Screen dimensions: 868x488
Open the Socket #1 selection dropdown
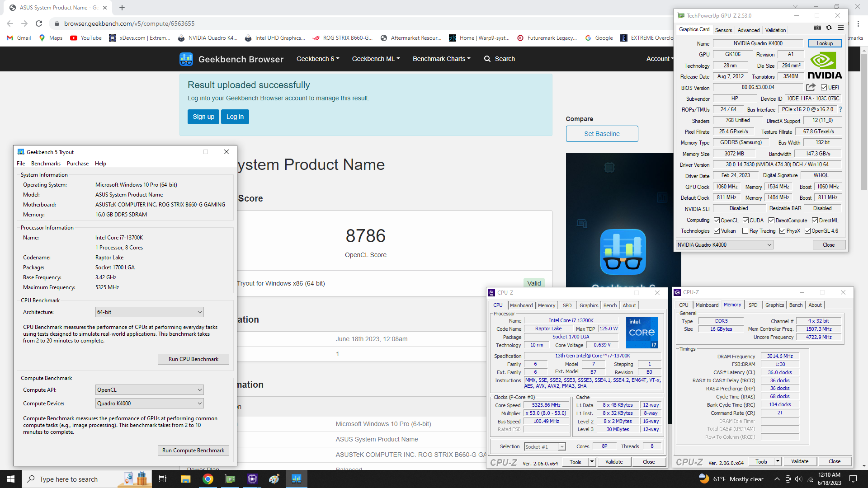point(545,447)
